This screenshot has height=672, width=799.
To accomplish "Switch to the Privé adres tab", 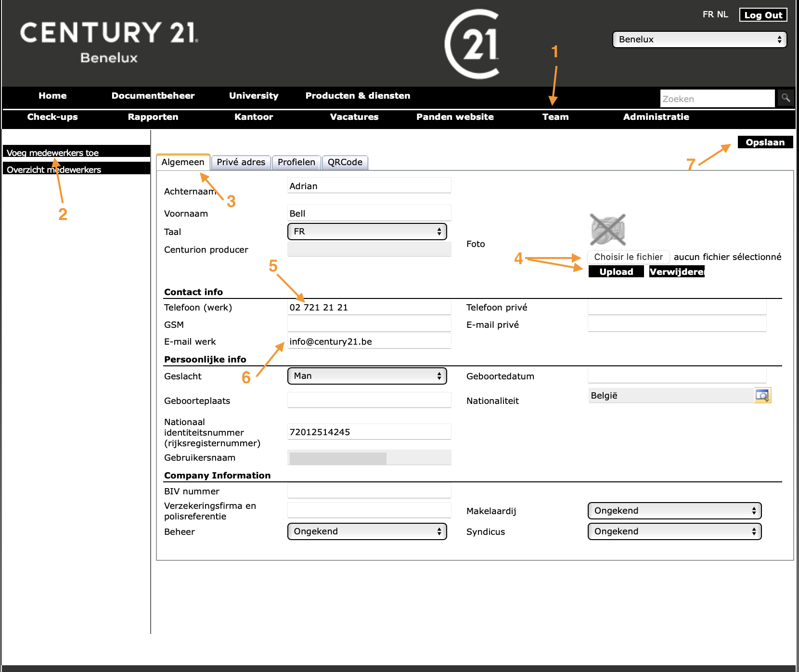I will coord(241,162).
